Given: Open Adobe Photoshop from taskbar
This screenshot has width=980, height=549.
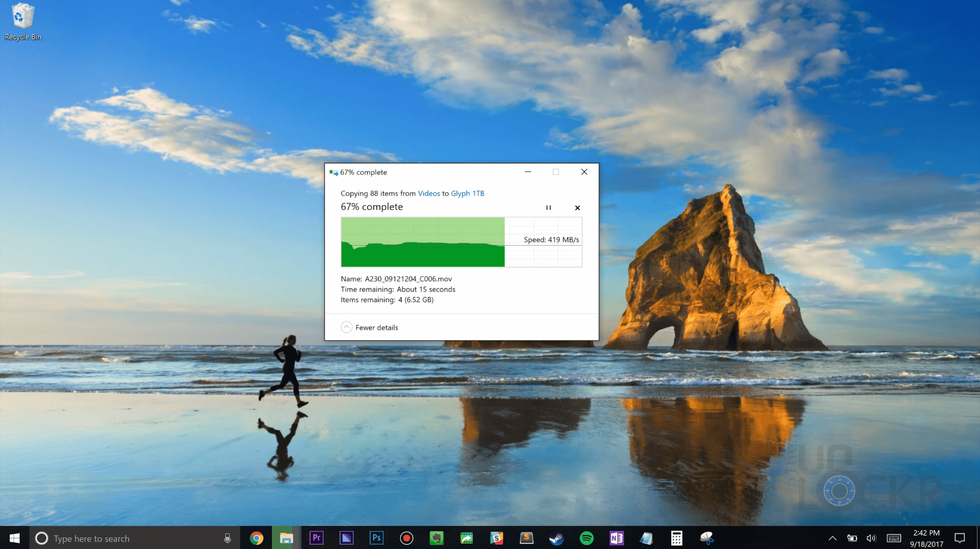Looking at the screenshot, I should 377,538.
